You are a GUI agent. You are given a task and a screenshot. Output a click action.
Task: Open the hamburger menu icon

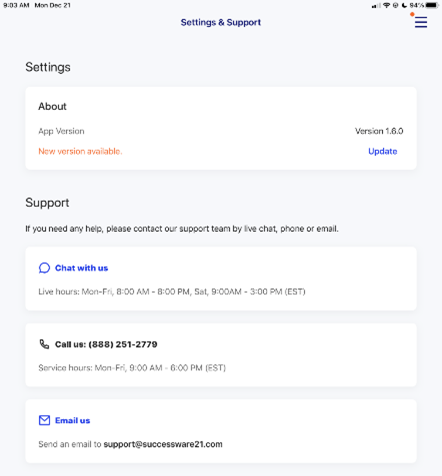[x=421, y=22]
